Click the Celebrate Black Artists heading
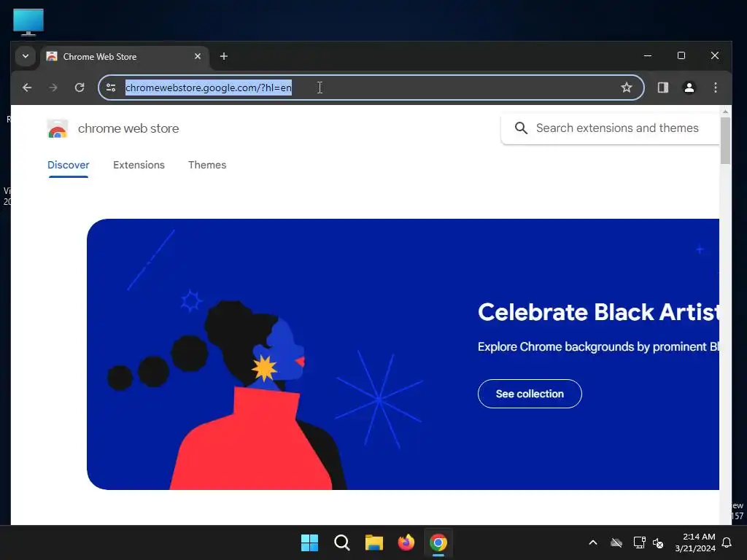The height and width of the screenshot is (560, 747). 598,312
